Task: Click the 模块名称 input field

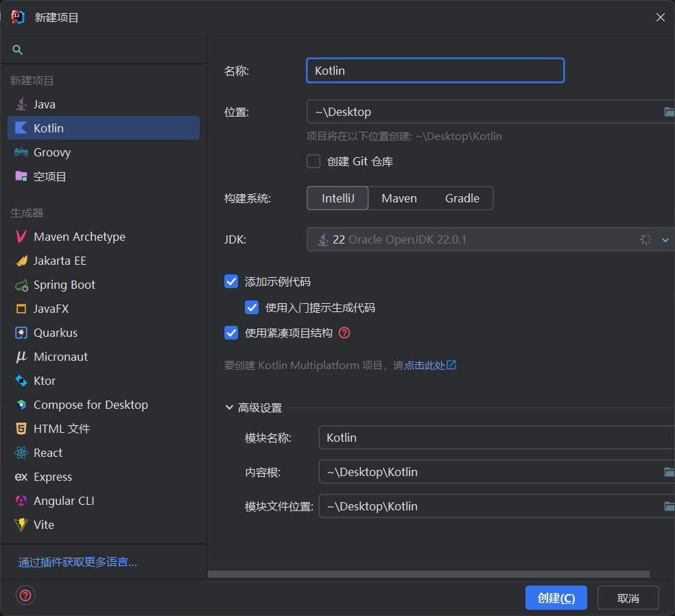Action: (497, 438)
